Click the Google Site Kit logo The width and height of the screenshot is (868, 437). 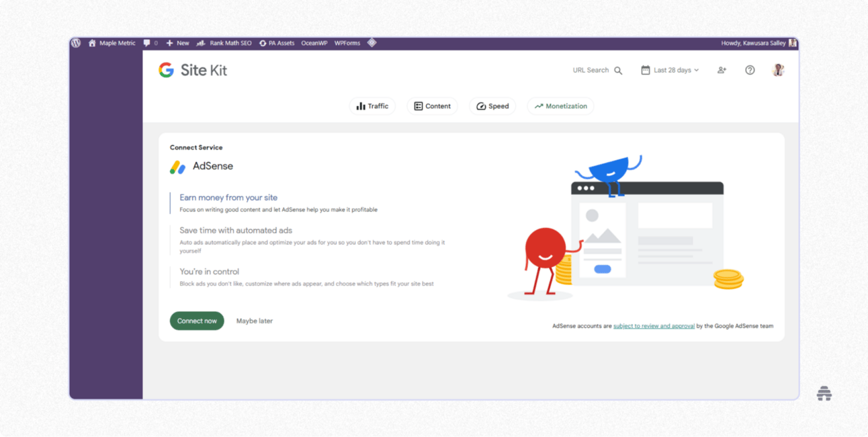[x=193, y=70]
